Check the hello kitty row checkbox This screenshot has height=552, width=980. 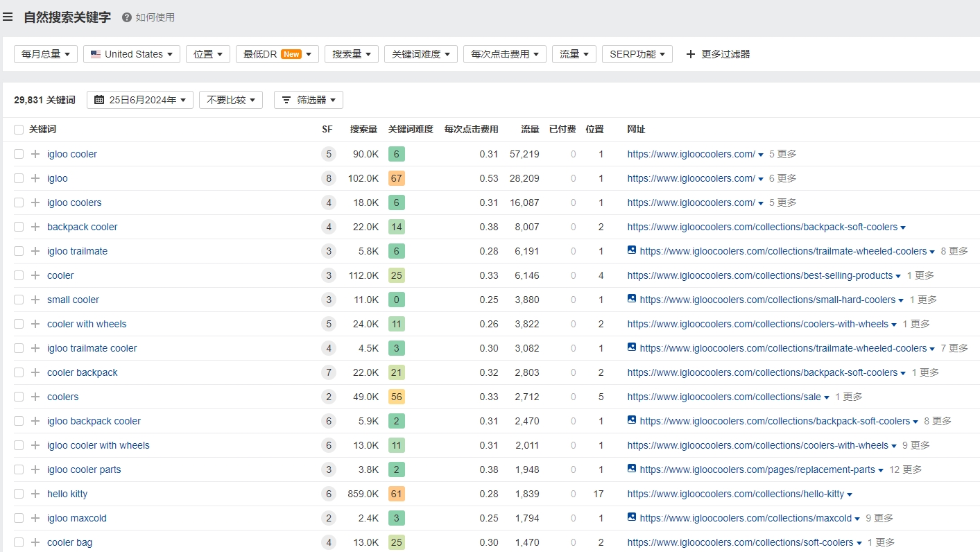tap(19, 494)
